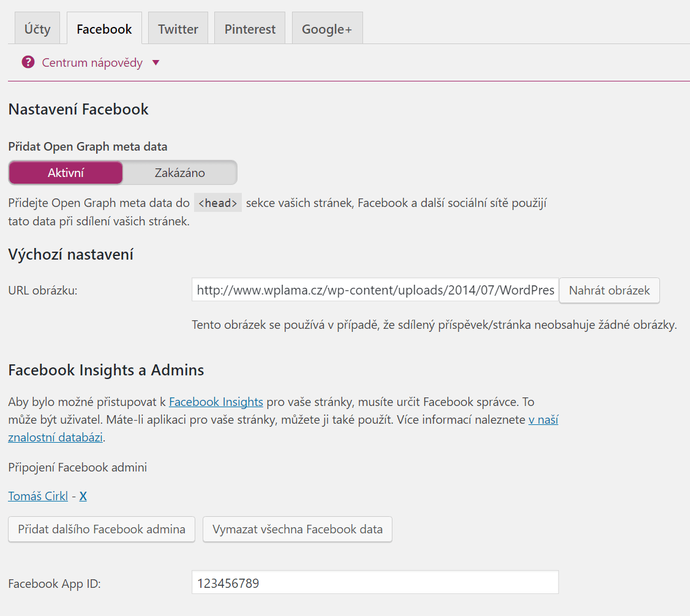Focus the URL obrázku input field
This screenshot has width=690, height=616.
(375, 290)
